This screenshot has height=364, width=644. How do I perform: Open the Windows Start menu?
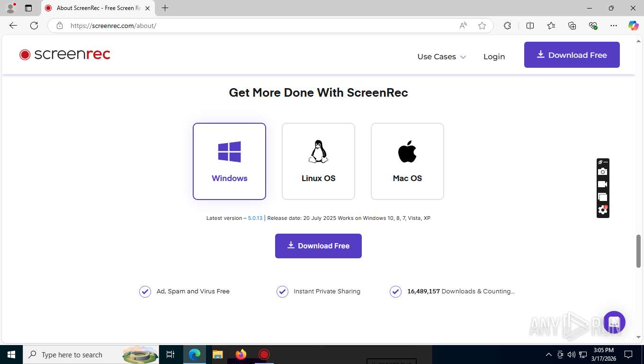(11, 355)
